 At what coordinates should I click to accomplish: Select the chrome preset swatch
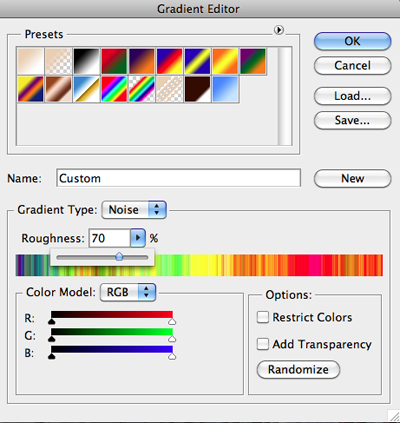pos(86,89)
